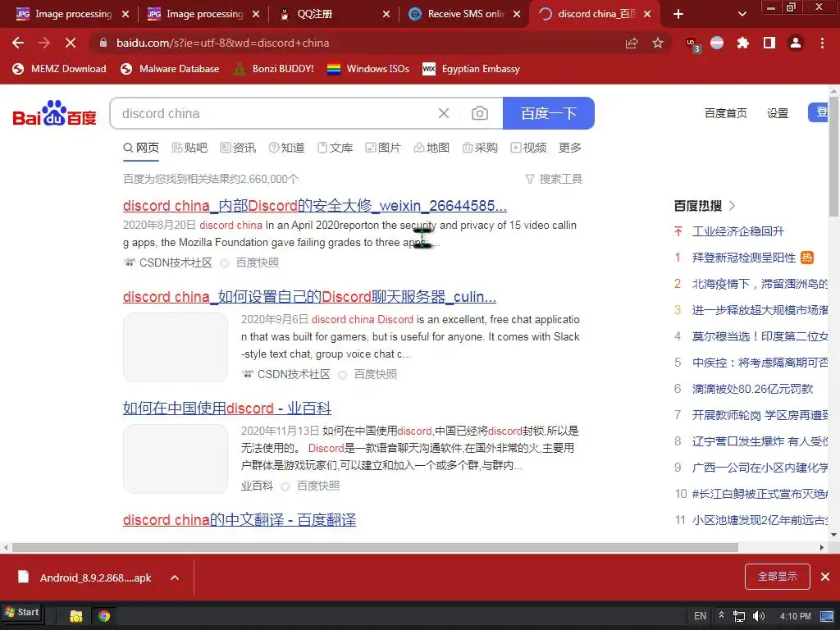Screen dimensions: 840x630
Task: Go back using the browser back arrow
Action: coord(18,43)
